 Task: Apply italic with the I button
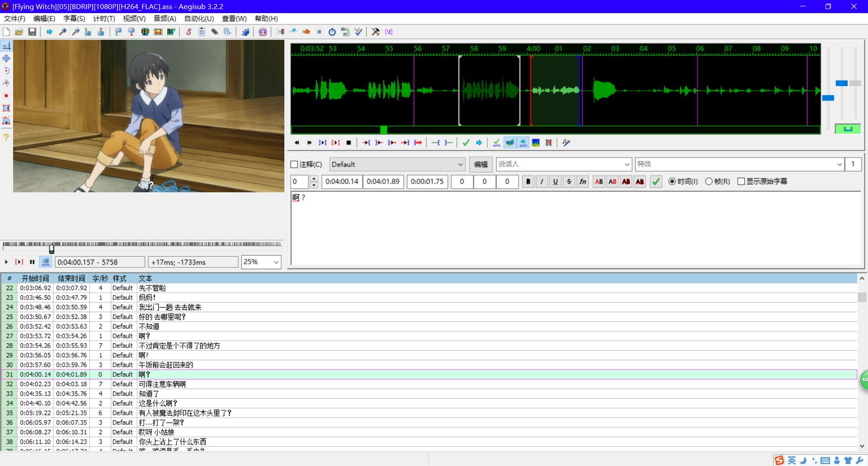pos(542,181)
